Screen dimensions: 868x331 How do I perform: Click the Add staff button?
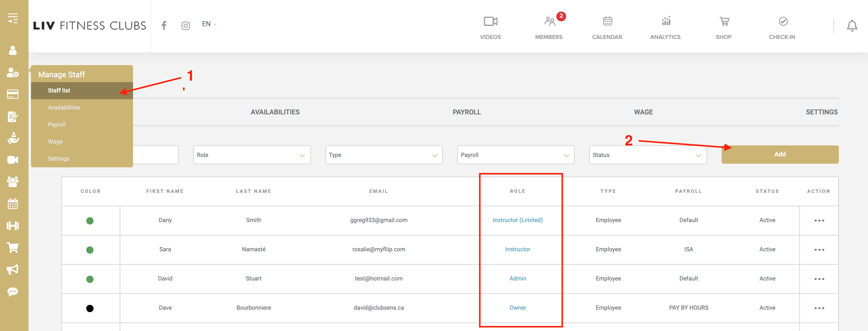779,154
